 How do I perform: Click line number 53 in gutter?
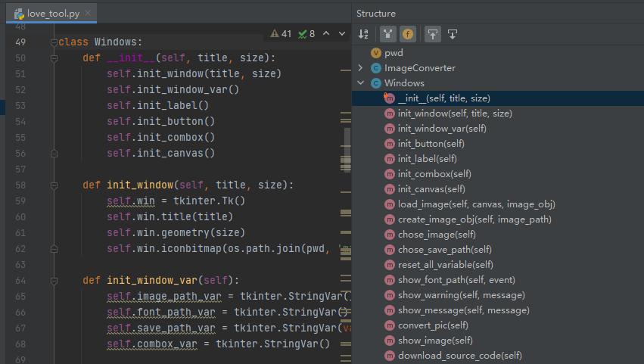click(20, 106)
